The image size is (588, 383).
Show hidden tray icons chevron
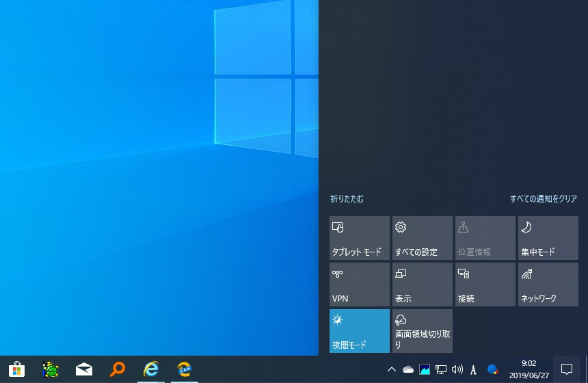pos(392,369)
